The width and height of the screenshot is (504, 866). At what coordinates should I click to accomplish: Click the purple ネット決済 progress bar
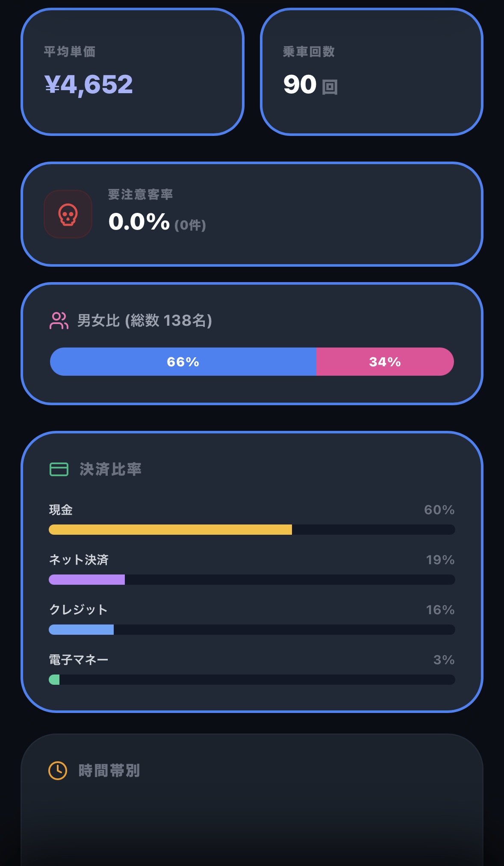click(87, 580)
